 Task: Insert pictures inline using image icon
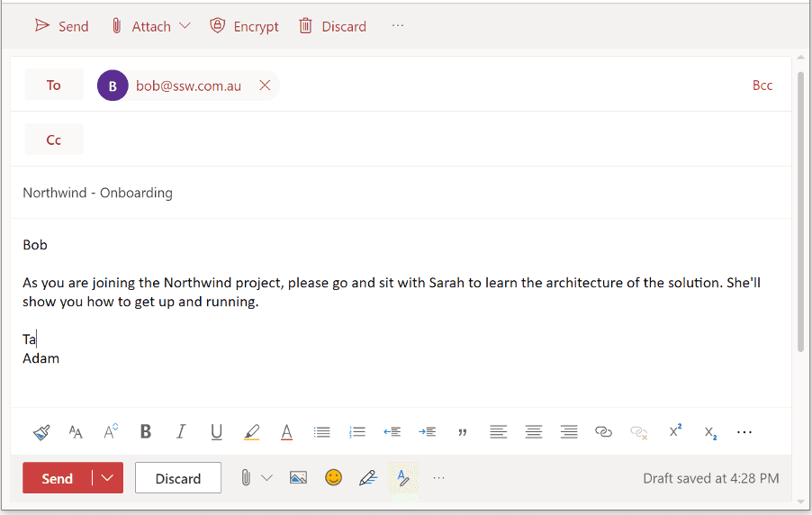pos(299,478)
